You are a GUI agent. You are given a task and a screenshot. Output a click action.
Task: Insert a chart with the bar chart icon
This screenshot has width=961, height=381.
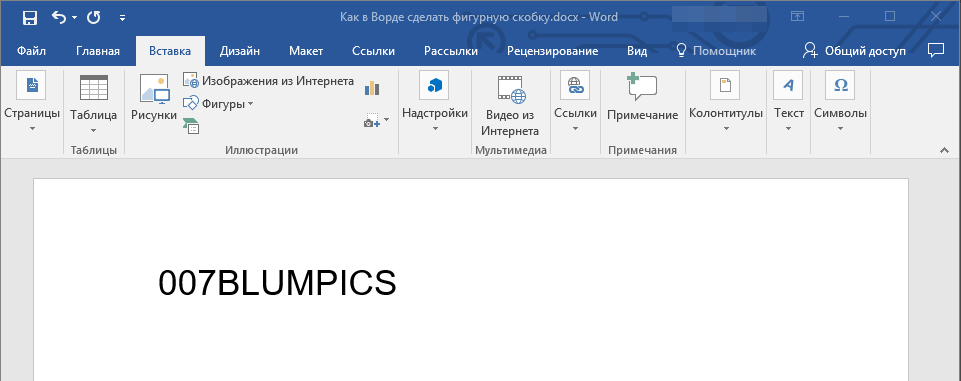pyautogui.click(x=372, y=88)
